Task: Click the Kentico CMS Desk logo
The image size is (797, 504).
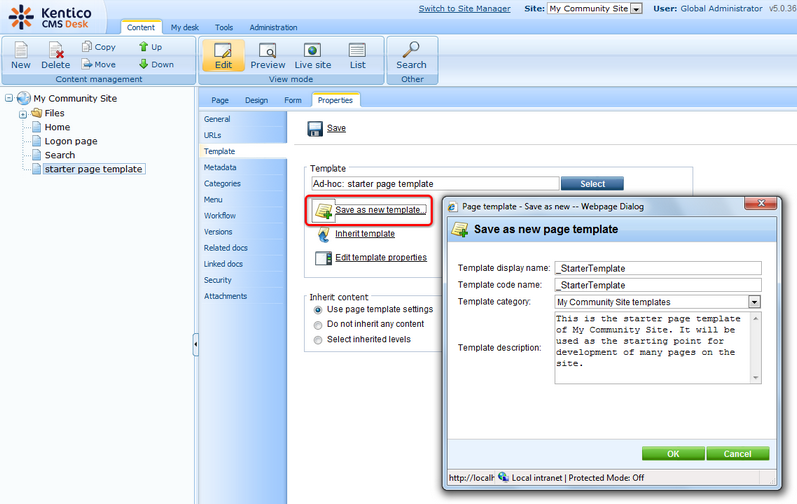Action: [50, 17]
